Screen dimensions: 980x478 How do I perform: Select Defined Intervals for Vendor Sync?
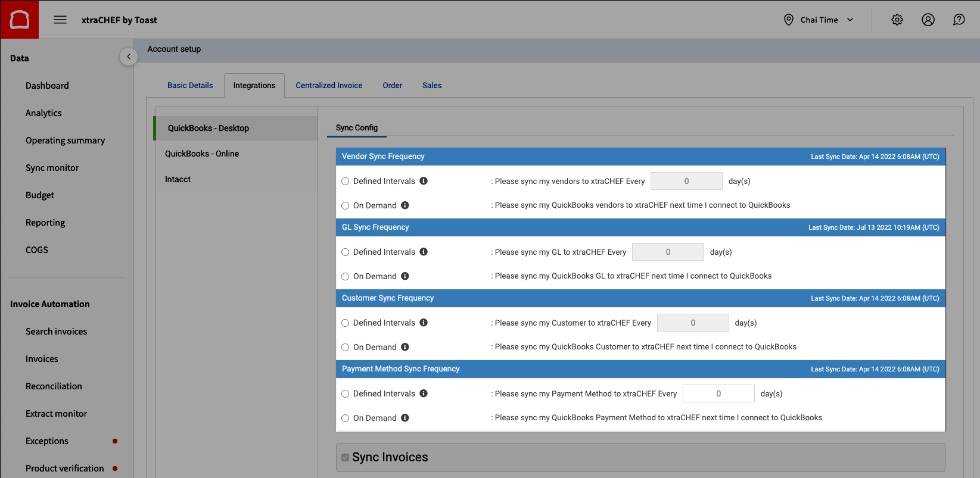click(x=346, y=182)
